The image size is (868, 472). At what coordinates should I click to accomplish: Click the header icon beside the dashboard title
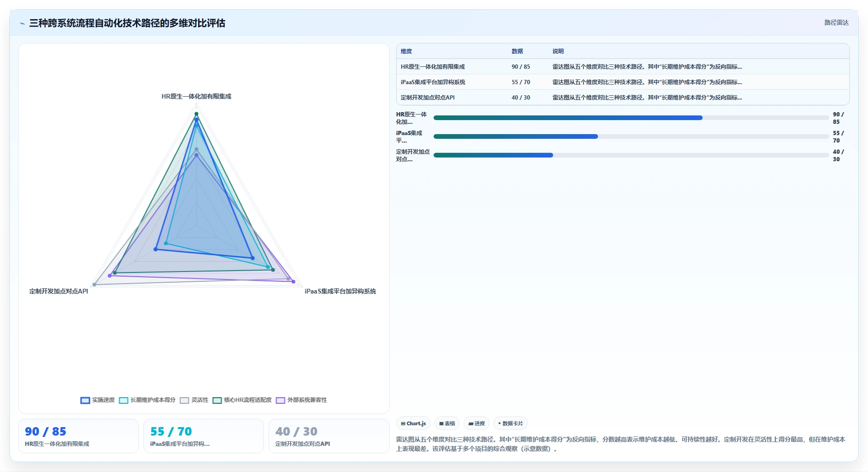click(x=22, y=23)
